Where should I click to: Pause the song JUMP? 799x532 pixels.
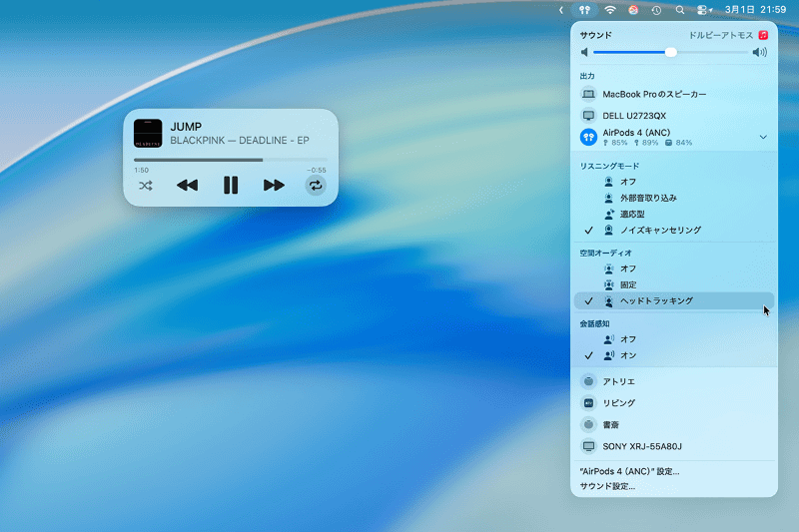(231, 186)
